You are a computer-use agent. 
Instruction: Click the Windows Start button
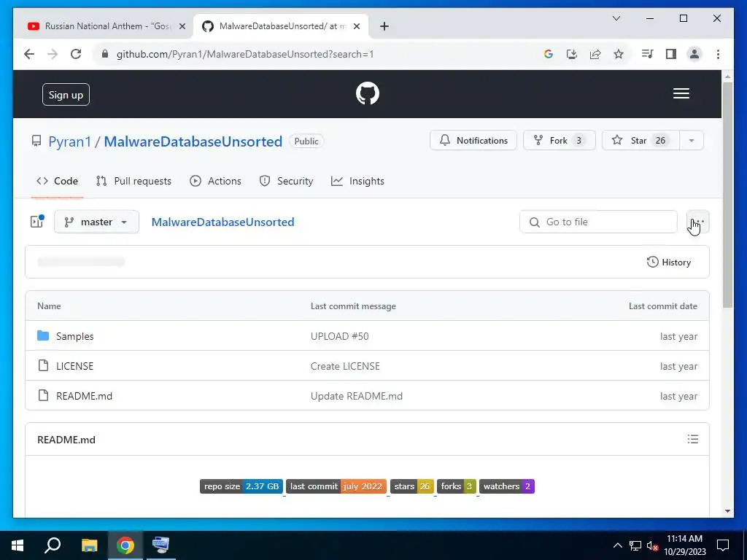click(18, 545)
